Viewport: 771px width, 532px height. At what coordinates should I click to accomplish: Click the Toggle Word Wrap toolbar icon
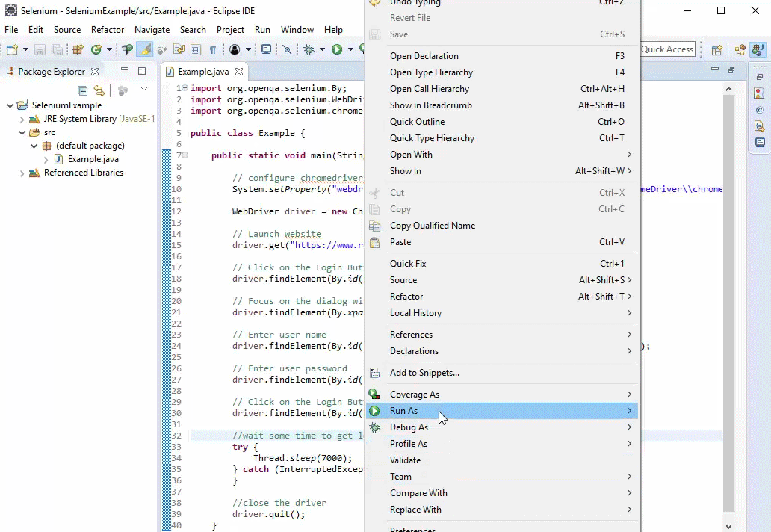179,49
